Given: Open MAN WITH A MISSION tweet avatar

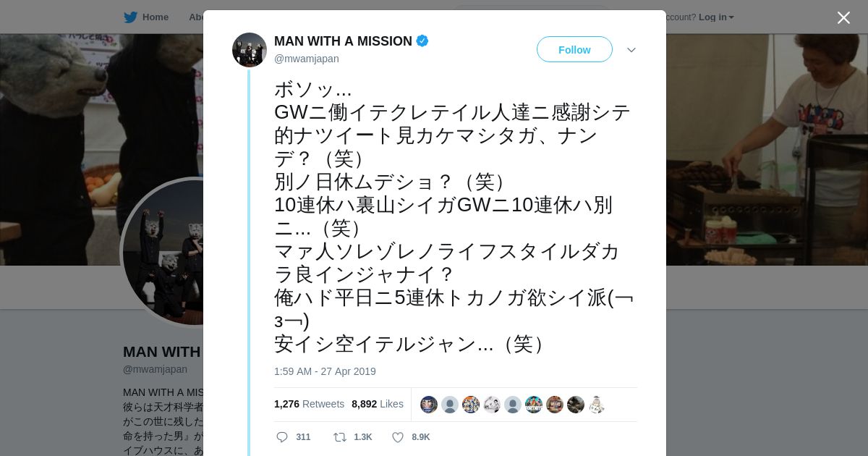Looking at the screenshot, I should coord(250,50).
